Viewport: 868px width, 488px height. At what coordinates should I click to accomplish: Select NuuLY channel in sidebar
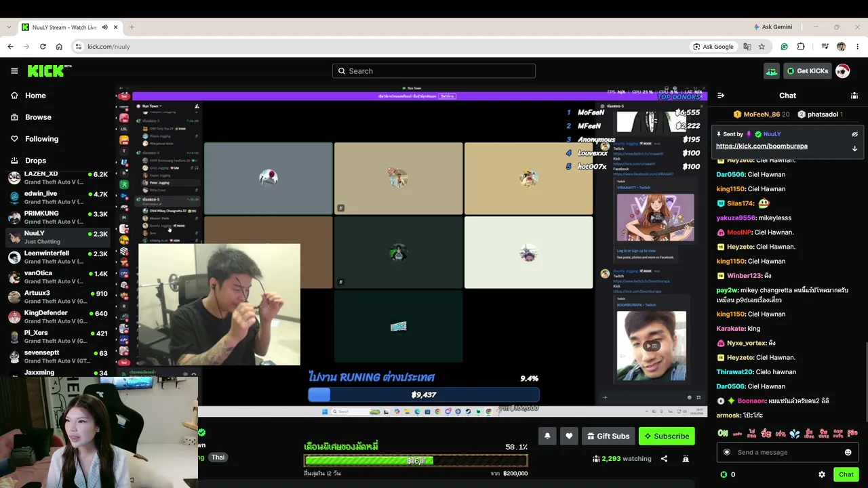pyautogui.click(x=58, y=237)
